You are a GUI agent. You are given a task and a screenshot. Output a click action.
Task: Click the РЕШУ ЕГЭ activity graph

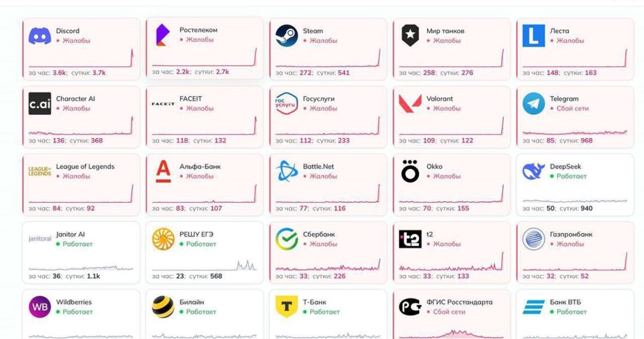tap(204, 266)
